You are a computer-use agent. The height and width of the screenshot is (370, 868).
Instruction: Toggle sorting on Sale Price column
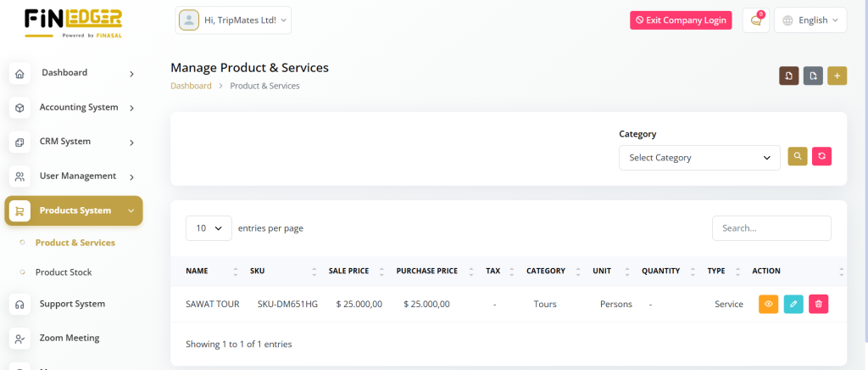click(348, 272)
